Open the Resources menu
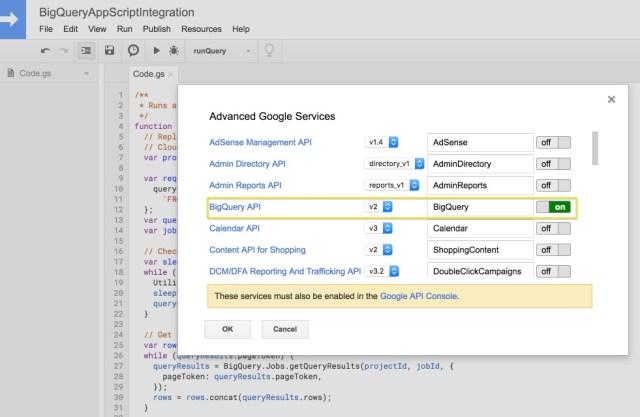This screenshot has width=640, height=417. [201, 29]
